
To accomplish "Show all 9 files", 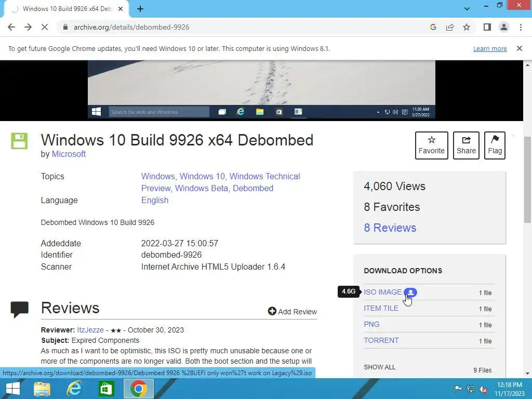I will point(379,367).
